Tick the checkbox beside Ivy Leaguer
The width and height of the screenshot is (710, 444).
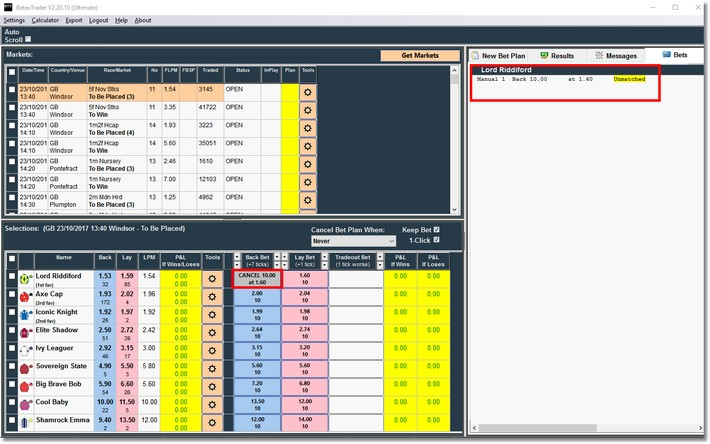coord(11,350)
